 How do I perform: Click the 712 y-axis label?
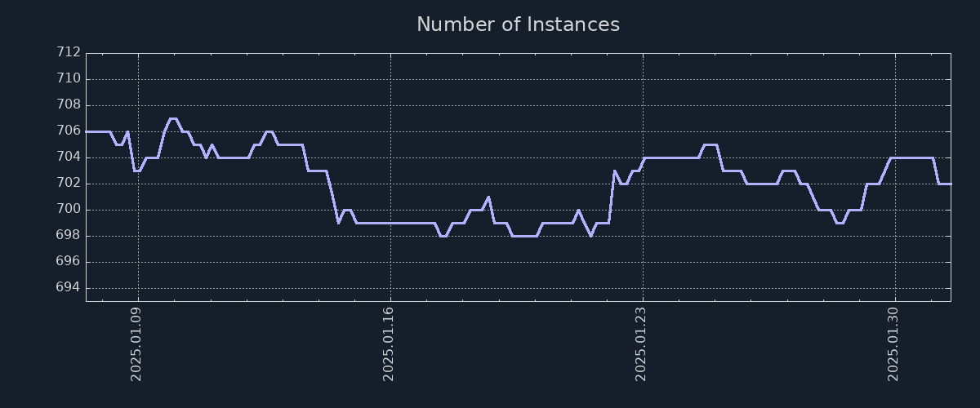click(69, 53)
